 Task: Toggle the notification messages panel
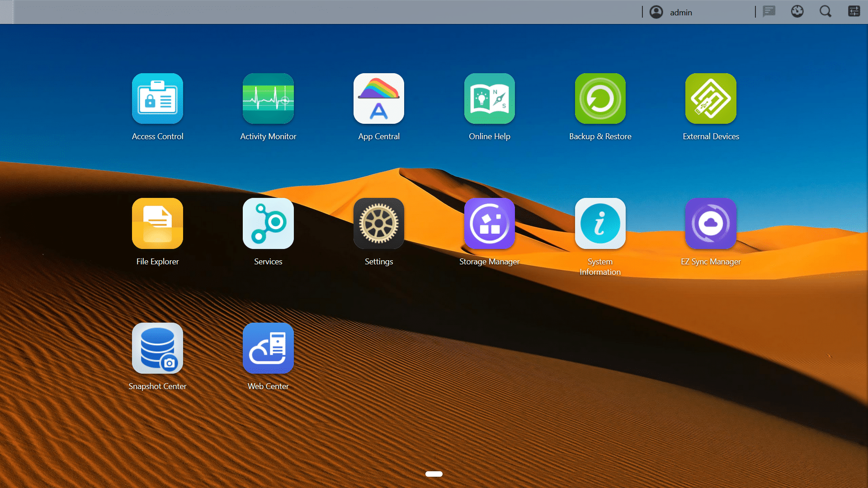[x=769, y=11]
